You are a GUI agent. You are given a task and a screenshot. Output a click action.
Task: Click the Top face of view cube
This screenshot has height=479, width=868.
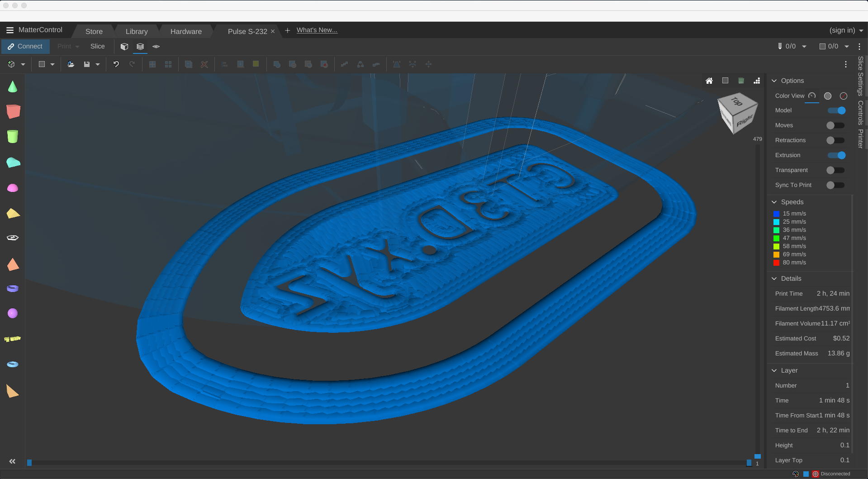pyautogui.click(x=737, y=101)
